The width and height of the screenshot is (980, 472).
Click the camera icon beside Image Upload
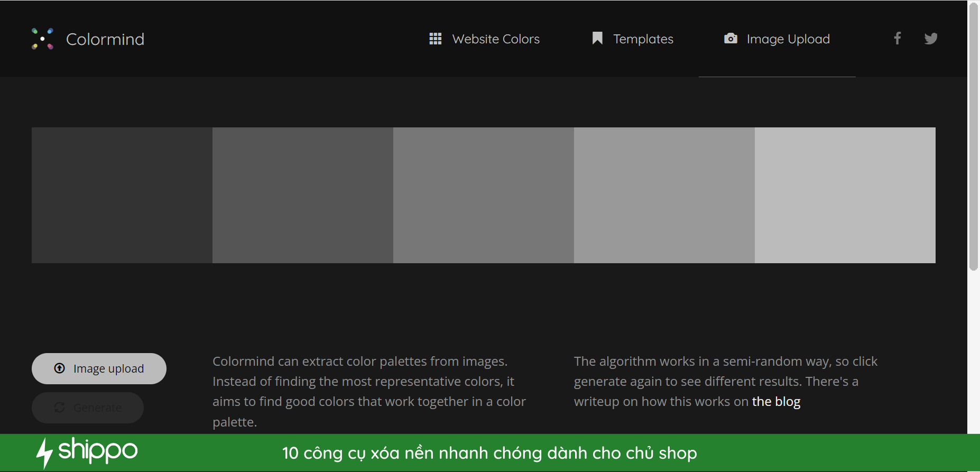pos(731,38)
